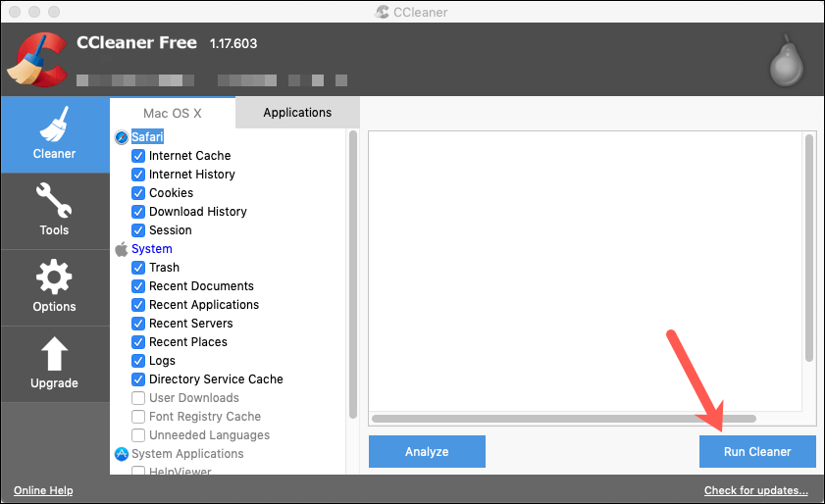Uncheck the Recent Places checkbox
The width and height of the screenshot is (825, 504).
[x=138, y=342]
